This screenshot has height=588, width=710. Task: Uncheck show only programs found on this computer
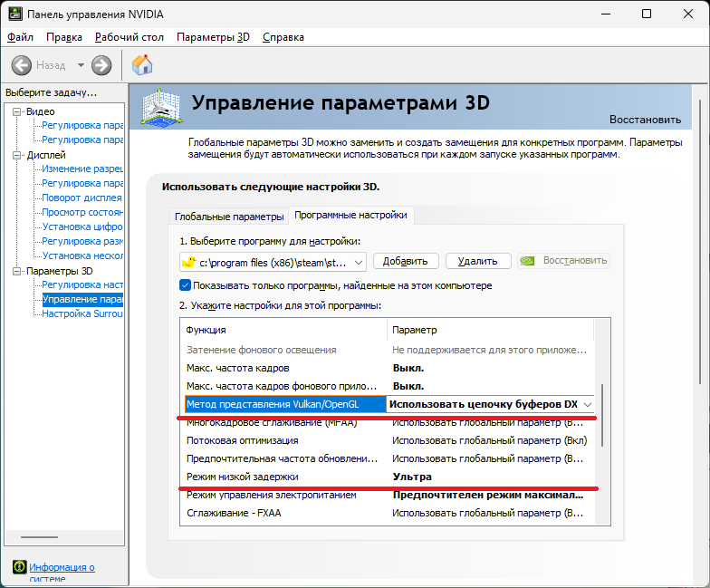coord(185,285)
